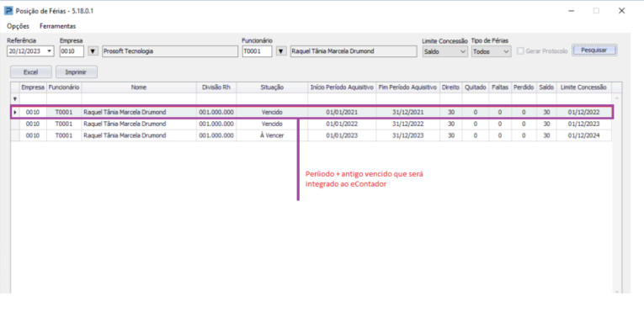644x312 pixels.
Task: Sort by the Divisão Rh column header
Action: 216,87
